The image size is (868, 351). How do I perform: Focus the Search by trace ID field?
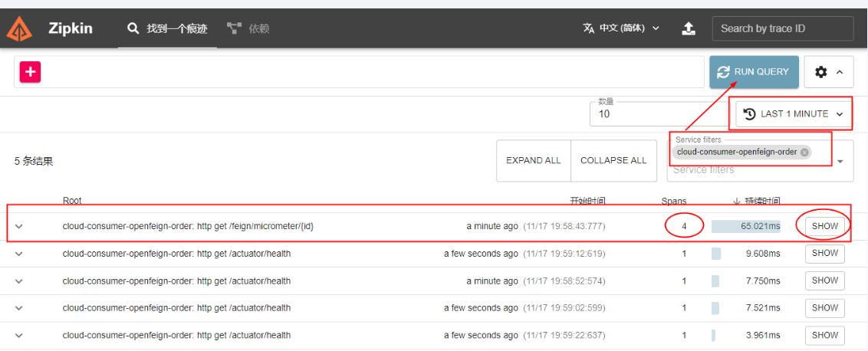(x=783, y=29)
